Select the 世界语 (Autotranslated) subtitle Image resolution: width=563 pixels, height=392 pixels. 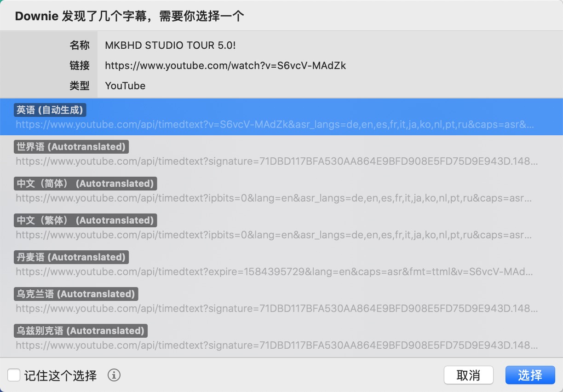click(x=281, y=154)
